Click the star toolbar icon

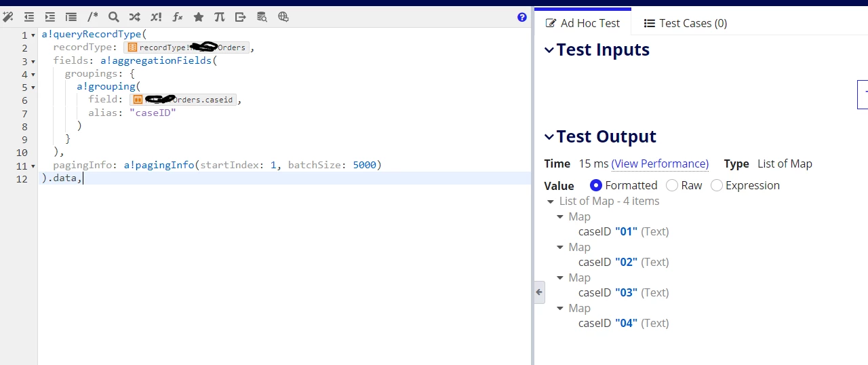[x=199, y=17]
